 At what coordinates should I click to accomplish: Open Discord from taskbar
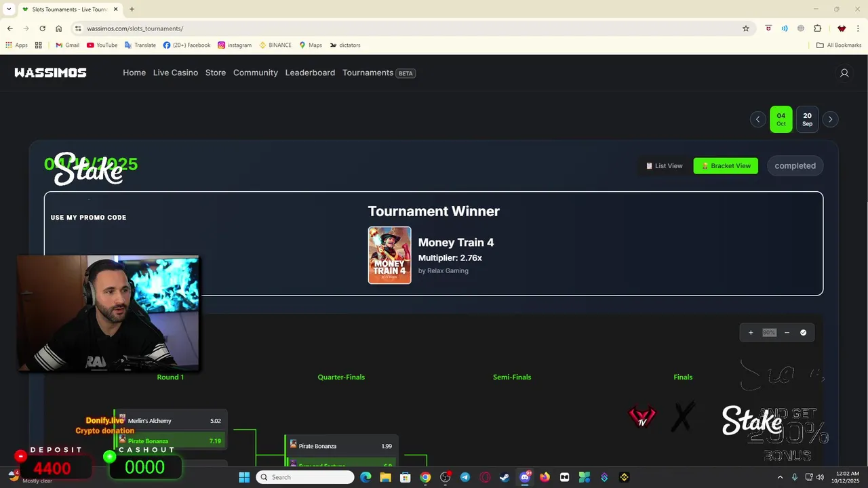[x=524, y=477]
